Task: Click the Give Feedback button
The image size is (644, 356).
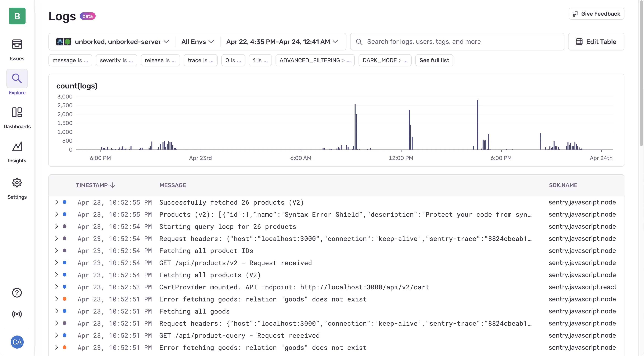Action: coord(596,14)
